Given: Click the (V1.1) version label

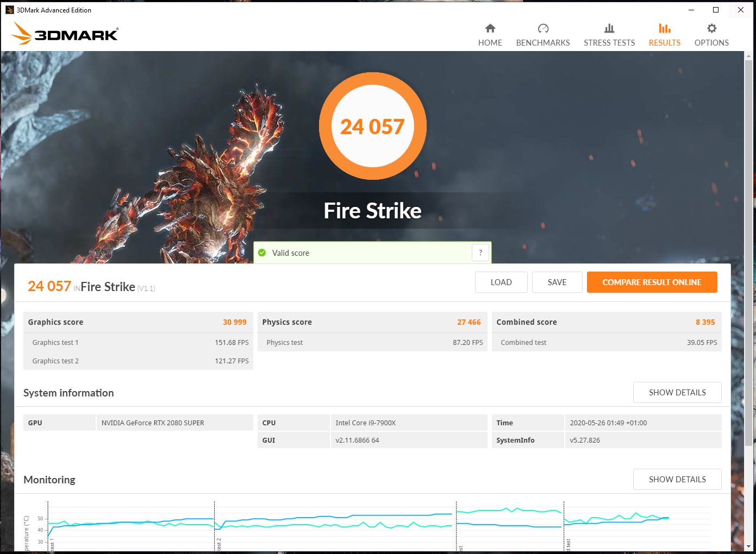Looking at the screenshot, I should [x=146, y=288].
